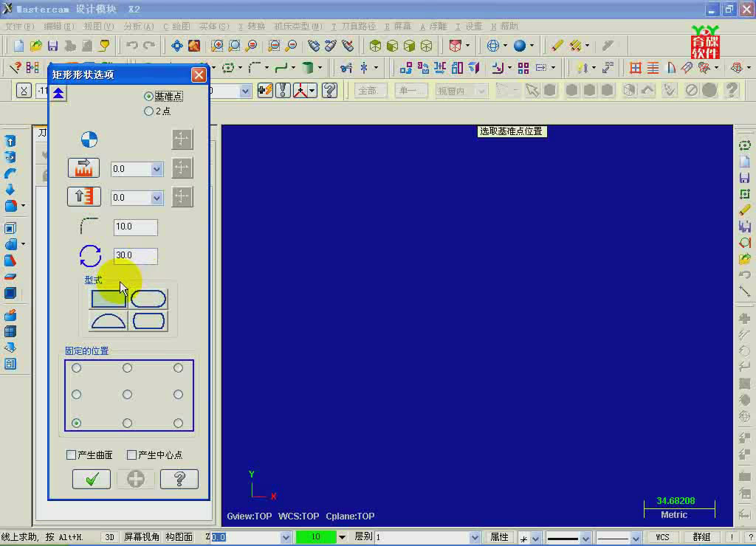Toggle the 3D mode button
756x546 pixels.
tap(110, 537)
